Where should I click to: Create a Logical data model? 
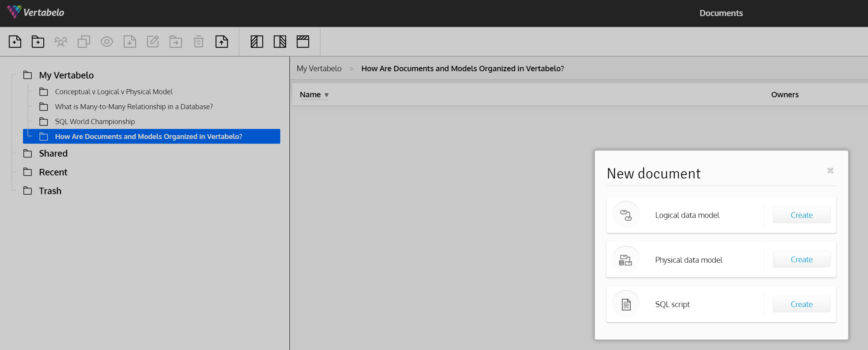[801, 215]
